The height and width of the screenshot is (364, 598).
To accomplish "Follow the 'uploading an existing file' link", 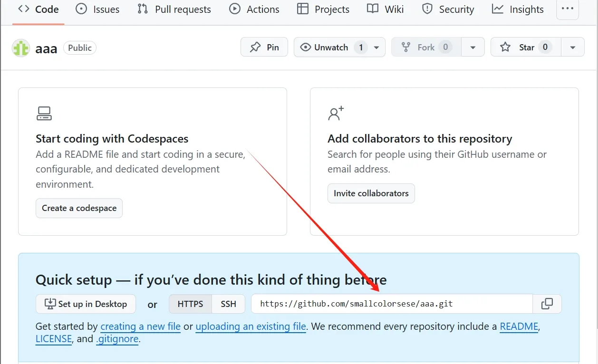I will click(x=251, y=326).
